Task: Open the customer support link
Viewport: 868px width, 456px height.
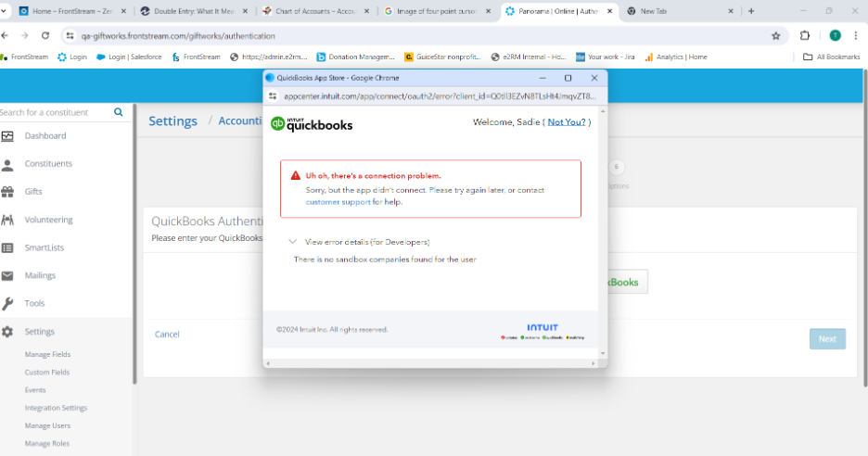Action: click(x=338, y=202)
